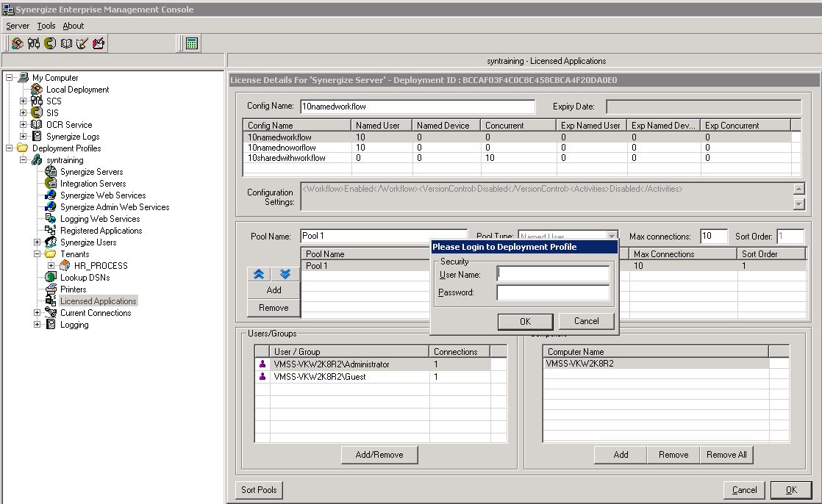Screen dimensions: 822x504
Task: Collapse the syntraining profile node
Action: [23, 159]
